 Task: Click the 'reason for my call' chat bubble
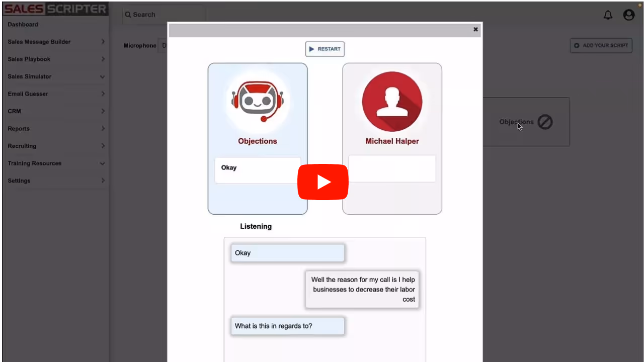click(x=362, y=289)
